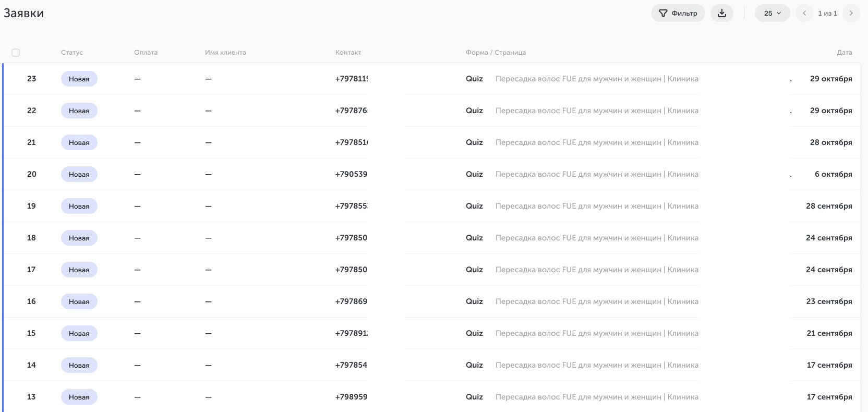The image size is (868, 412).
Task: Open request row number 22
Action: (x=431, y=111)
